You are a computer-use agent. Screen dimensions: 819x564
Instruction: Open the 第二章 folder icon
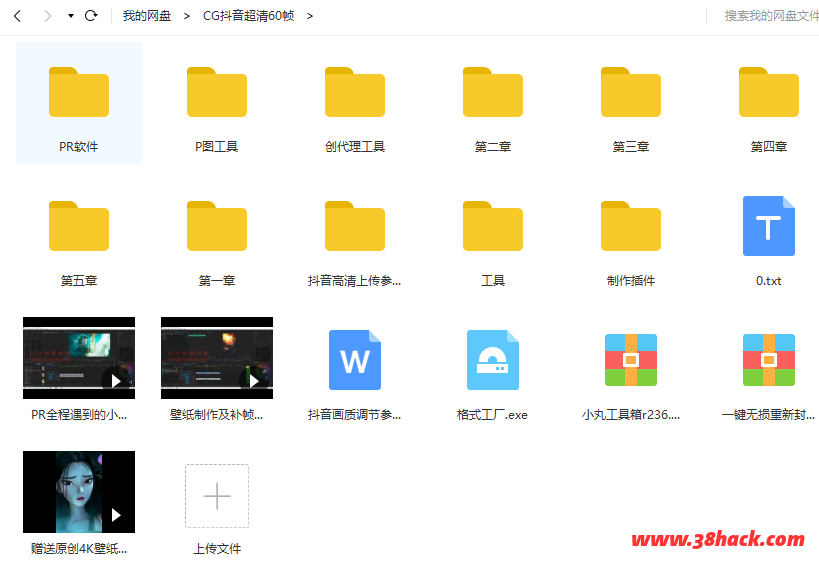(x=493, y=92)
